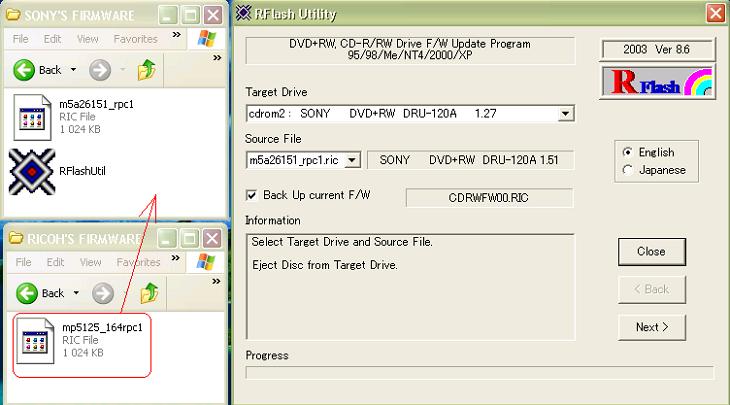Click SONY'S FIRMWARE title bar folder icon
The width and height of the screenshot is (730, 405).
(x=13, y=15)
